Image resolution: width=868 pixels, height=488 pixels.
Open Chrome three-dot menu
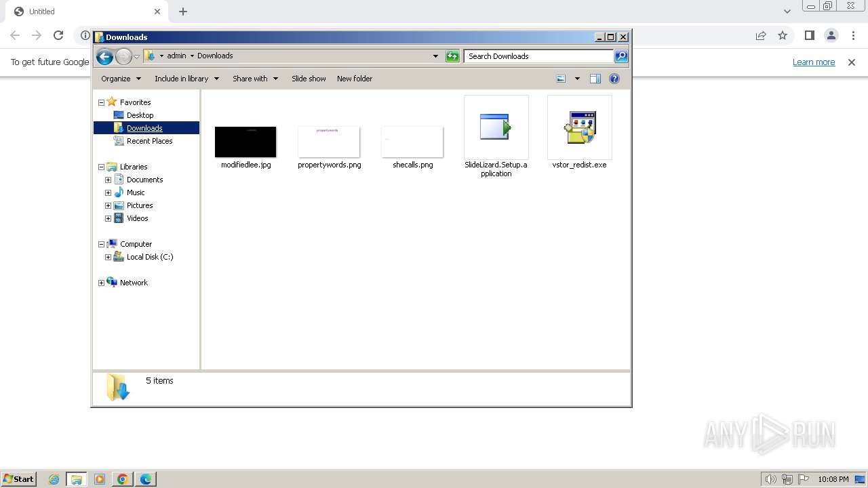(x=854, y=35)
